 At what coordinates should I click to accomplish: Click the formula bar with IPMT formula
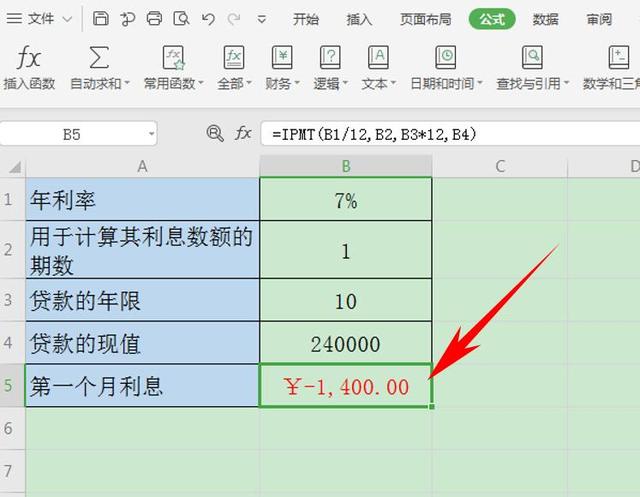point(449,134)
